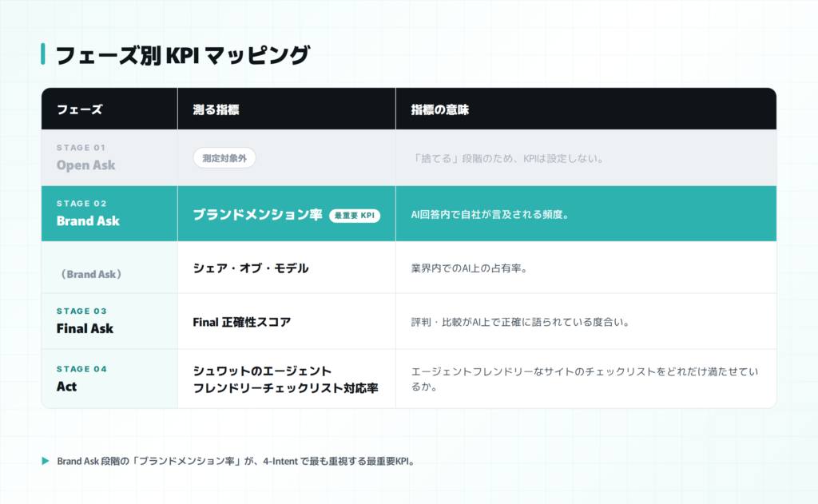The image size is (818, 504).
Task: Click the STAGE 02 label
Action: (x=81, y=204)
